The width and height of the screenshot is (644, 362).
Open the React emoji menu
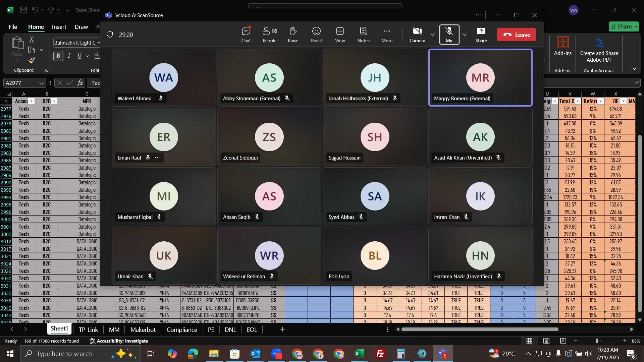[316, 35]
